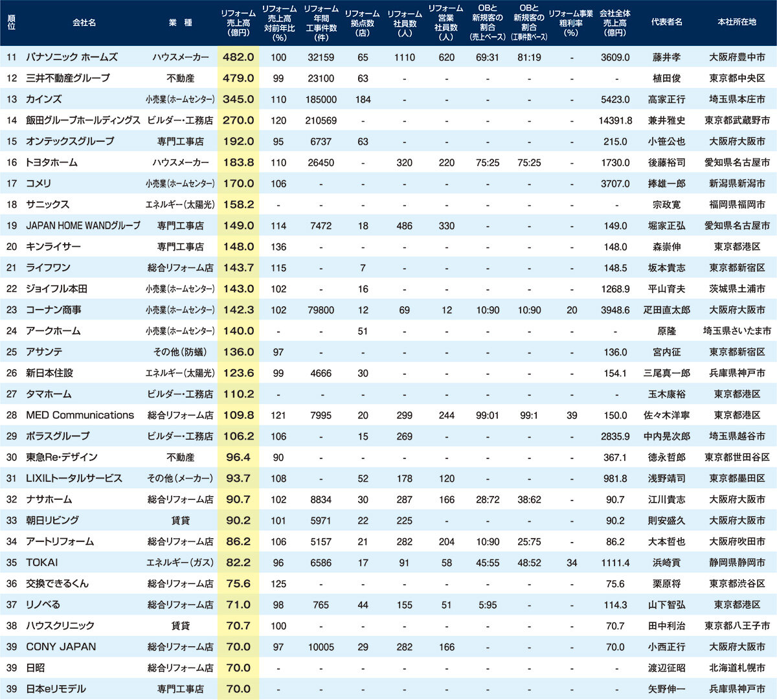Viewport: 777px width, 700px height.
Task: Click the 日昭 company name
Action: [35, 668]
